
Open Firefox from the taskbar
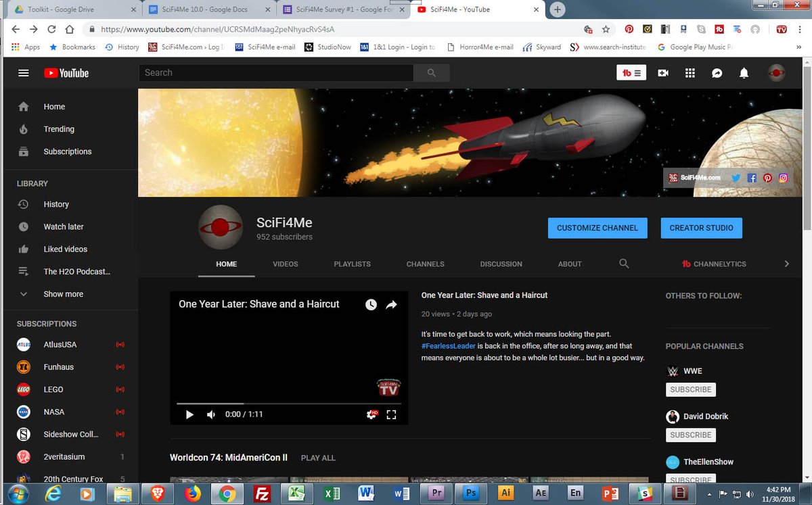click(x=192, y=494)
